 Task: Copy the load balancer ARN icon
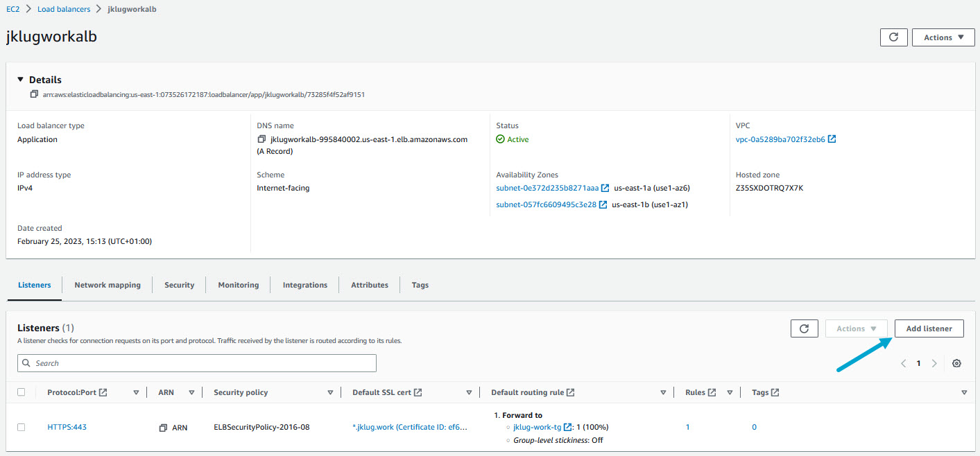coord(34,94)
